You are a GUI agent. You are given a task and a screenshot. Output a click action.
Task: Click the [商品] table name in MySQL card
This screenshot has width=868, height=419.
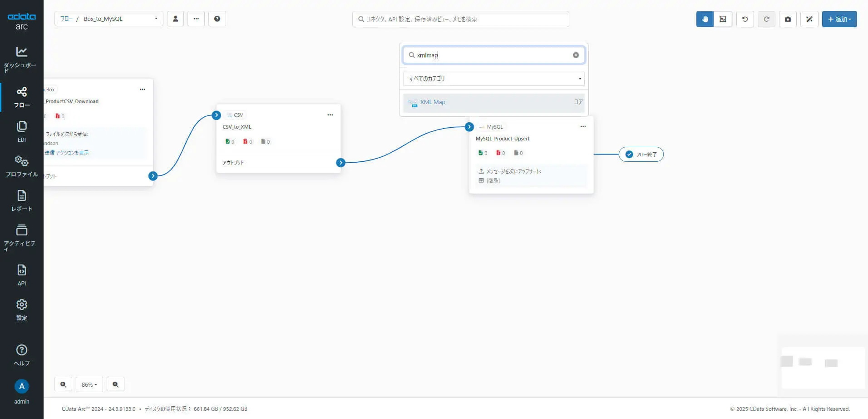point(493,180)
